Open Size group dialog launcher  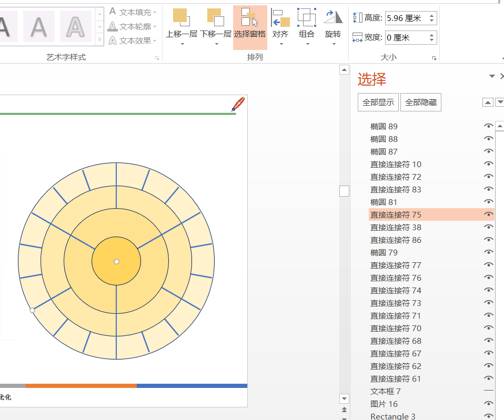click(434, 58)
